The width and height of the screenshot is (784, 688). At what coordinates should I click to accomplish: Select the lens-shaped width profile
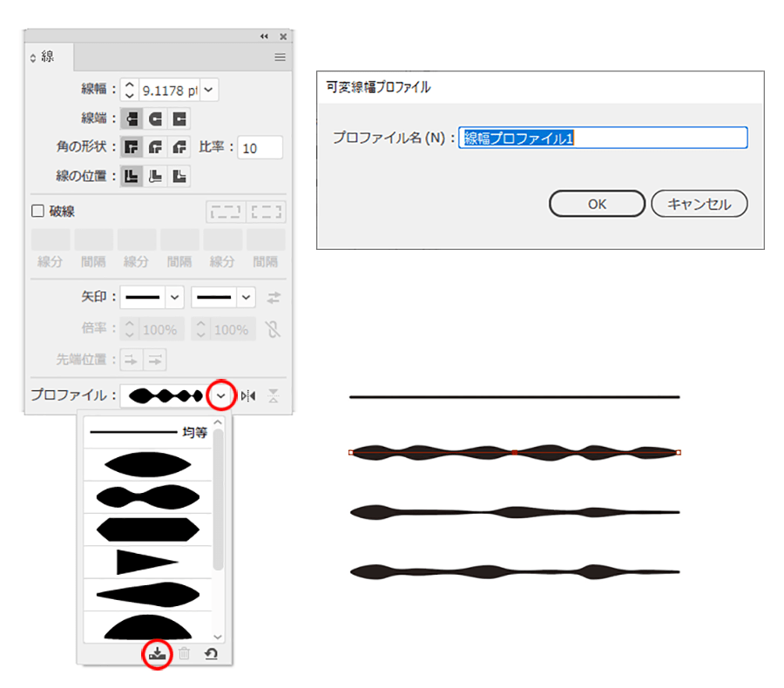pyautogui.click(x=148, y=465)
